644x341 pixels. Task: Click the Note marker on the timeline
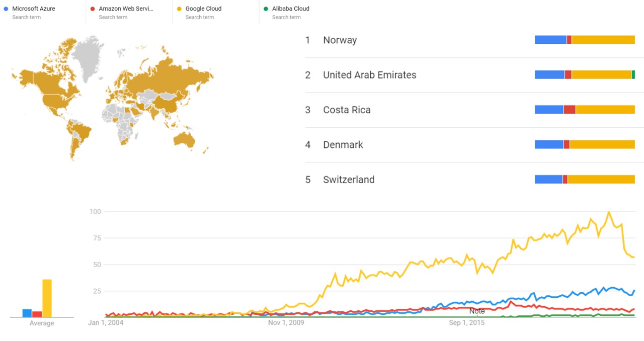point(477,311)
